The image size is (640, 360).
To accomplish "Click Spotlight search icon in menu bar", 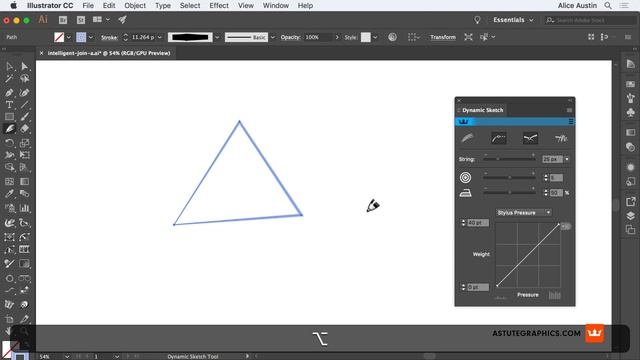I will 608,6.
